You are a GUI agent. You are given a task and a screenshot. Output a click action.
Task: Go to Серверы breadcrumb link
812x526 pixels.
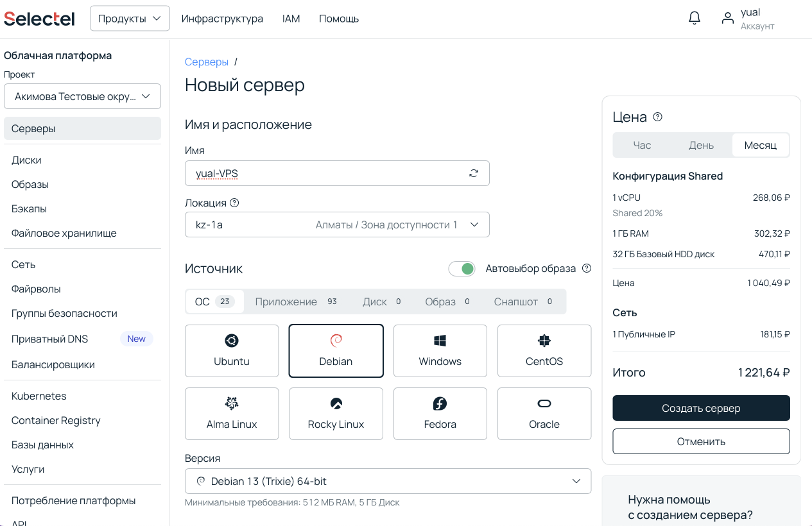(207, 62)
